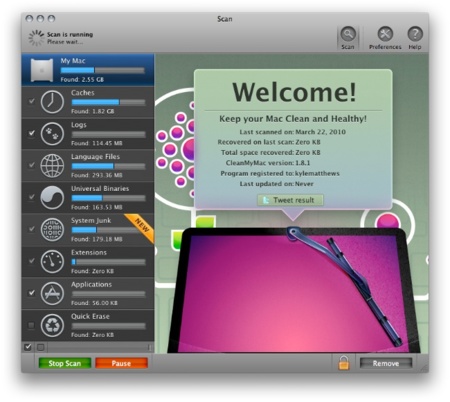
Task: Select the Quick Erase label
Action: pyautogui.click(x=90, y=316)
